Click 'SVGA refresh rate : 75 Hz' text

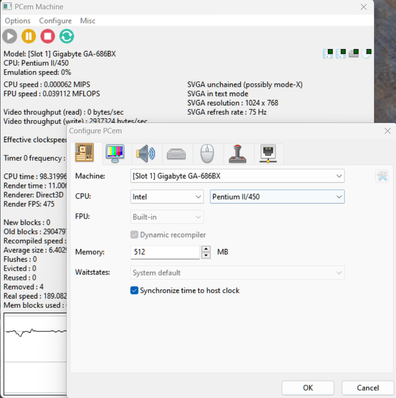(x=227, y=112)
